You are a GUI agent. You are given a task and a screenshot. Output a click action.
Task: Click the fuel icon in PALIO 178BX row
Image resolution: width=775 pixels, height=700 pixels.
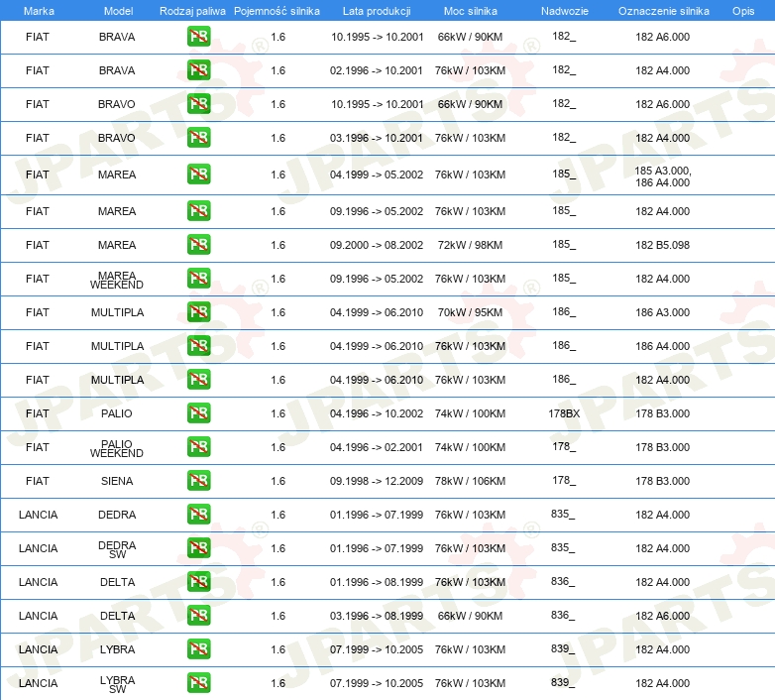(198, 413)
